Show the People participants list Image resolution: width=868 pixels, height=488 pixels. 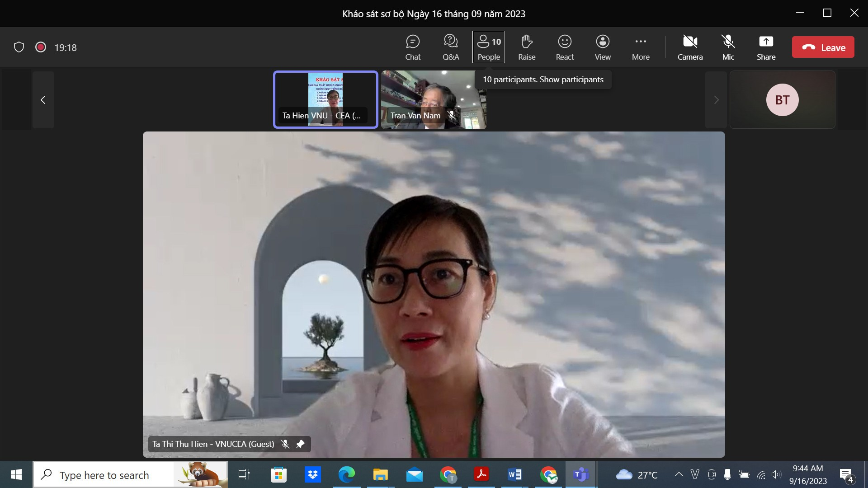[488, 47]
